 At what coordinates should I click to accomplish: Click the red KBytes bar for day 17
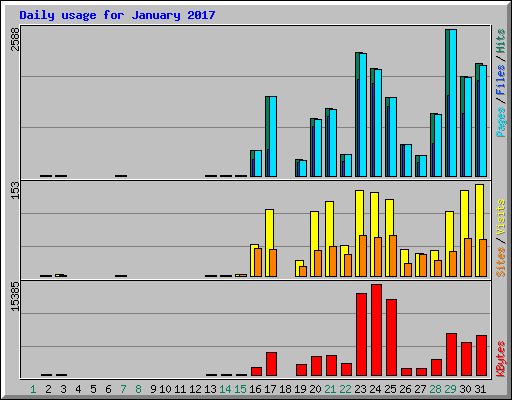click(x=271, y=364)
